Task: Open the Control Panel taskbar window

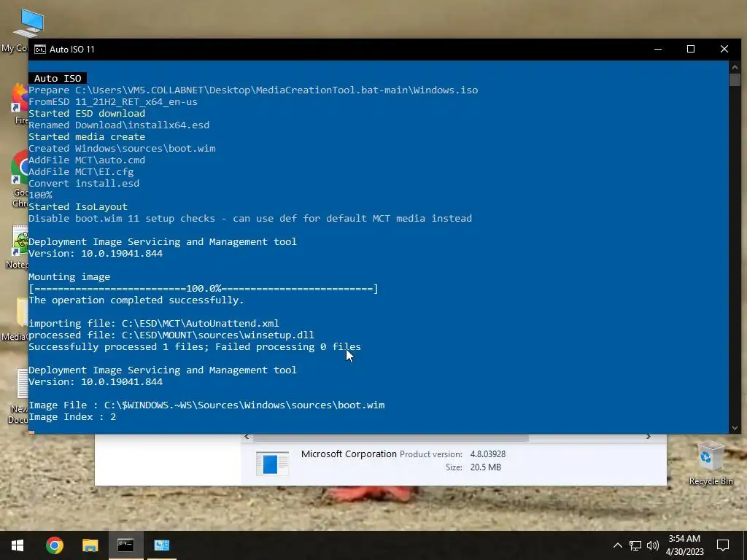Action: pos(162,545)
